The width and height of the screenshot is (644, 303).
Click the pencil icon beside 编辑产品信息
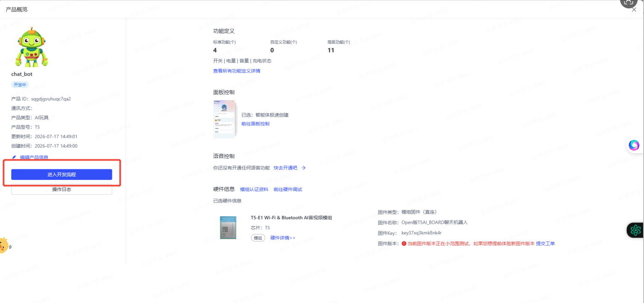[x=14, y=157]
